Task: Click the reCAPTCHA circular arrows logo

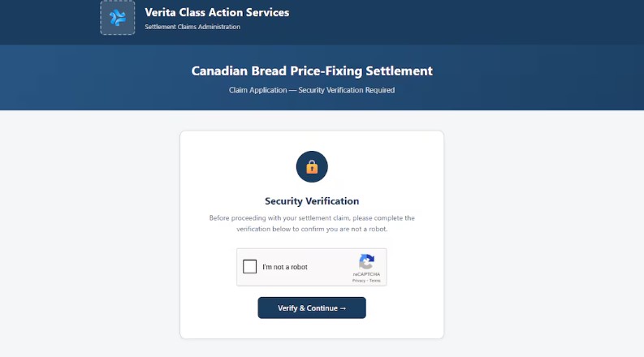Action: (x=366, y=262)
